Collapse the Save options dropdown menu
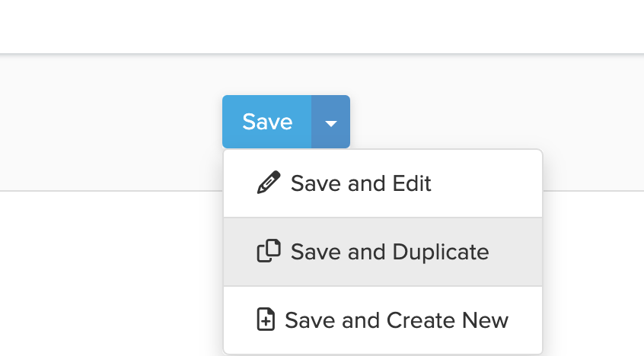The height and width of the screenshot is (356, 644). tap(330, 122)
